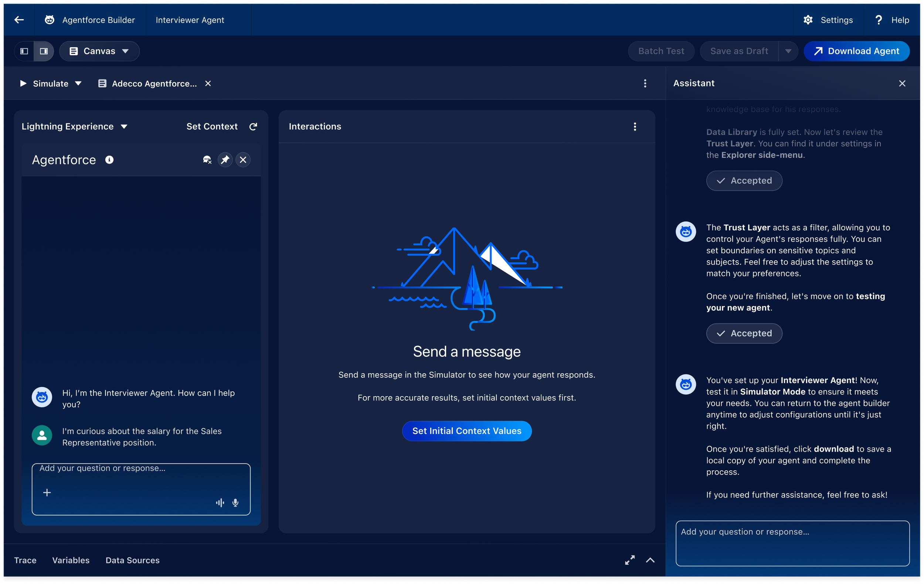924x584 pixels.
Task: Click the Help question mark icon
Action: (x=878, y=20)
